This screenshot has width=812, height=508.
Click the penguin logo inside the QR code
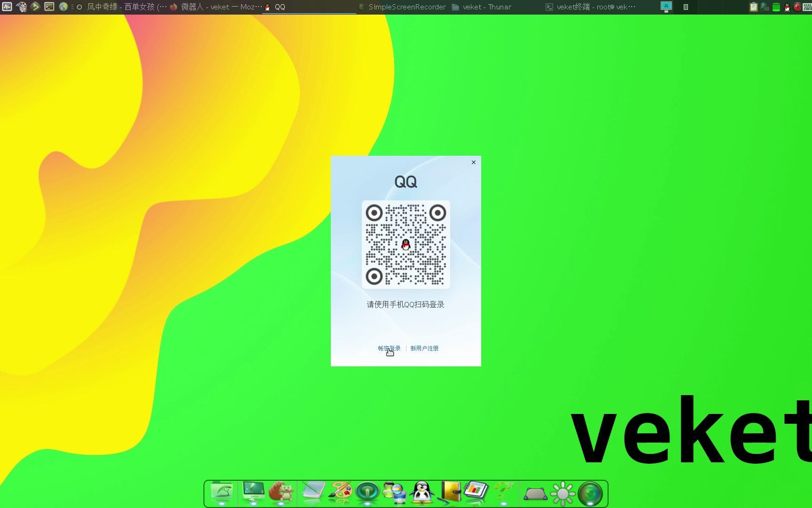pyautogui.click(x=406, y=245)
